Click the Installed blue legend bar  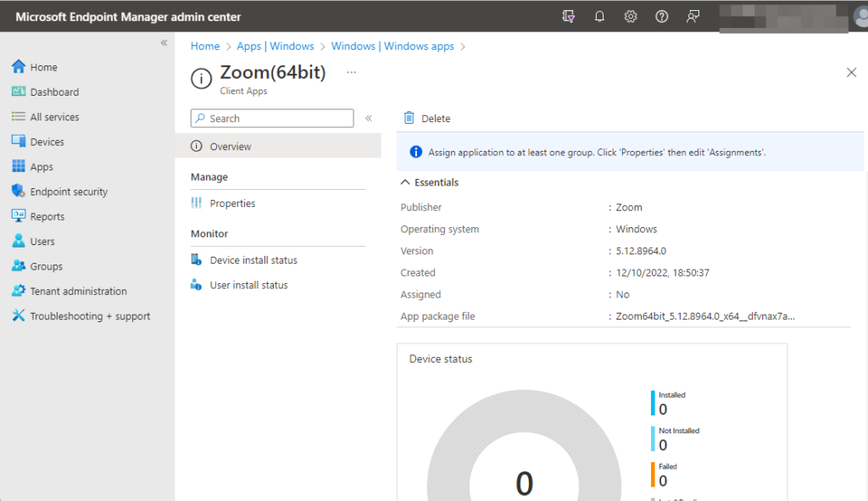tap(653, 403)
